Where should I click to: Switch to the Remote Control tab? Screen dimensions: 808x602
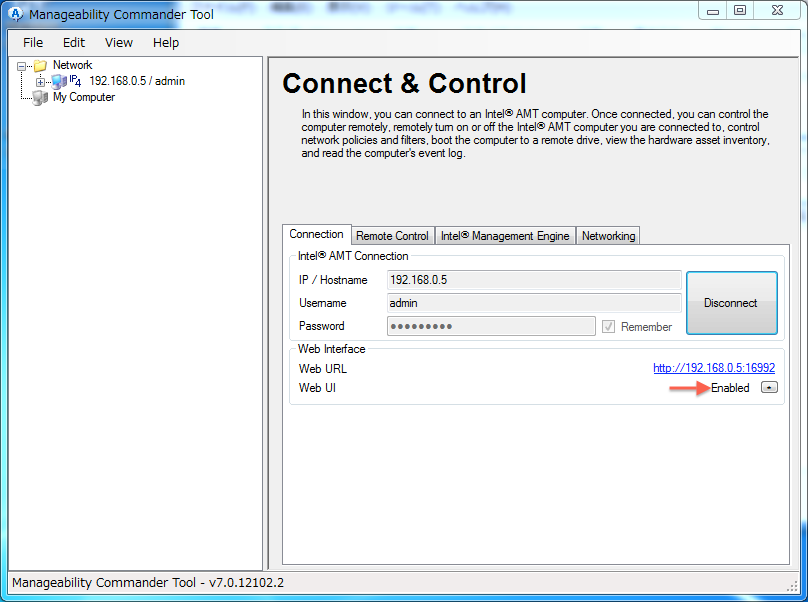pos(393,236)
